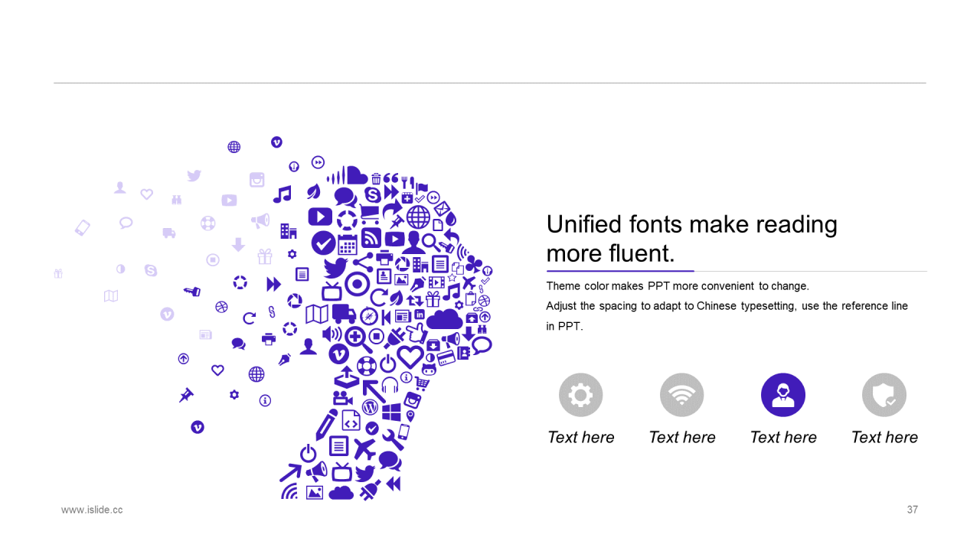Click the rewind double-arrow icon
The image size is (980, 551).
click(x=394, y=484)
